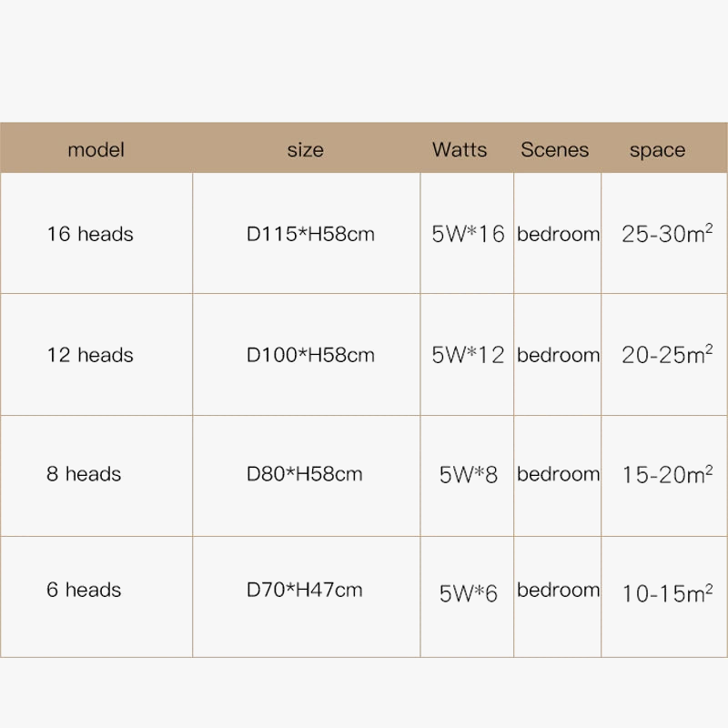This screenshot has height=728, width=728.
Task: Click the "model" column header
Action: point(96,149)
